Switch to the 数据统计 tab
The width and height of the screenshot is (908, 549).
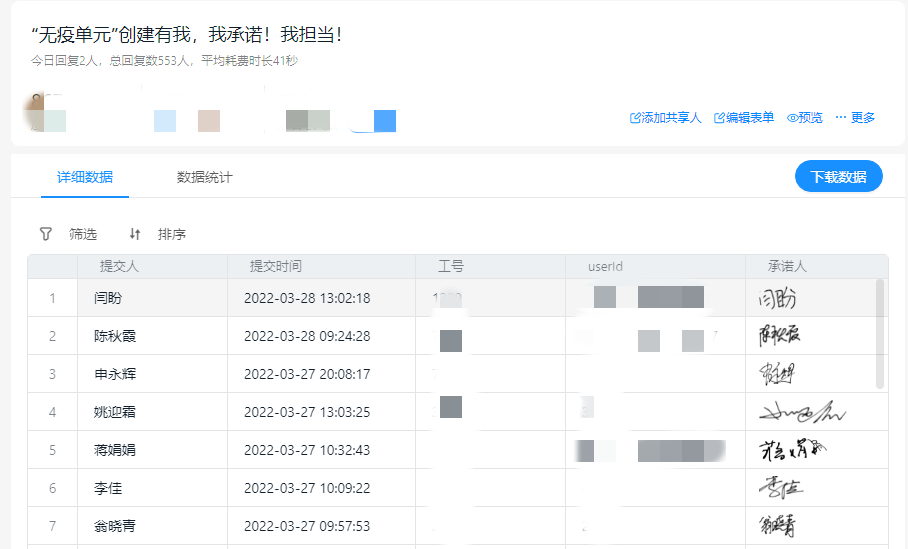click(x=205, y=177)
